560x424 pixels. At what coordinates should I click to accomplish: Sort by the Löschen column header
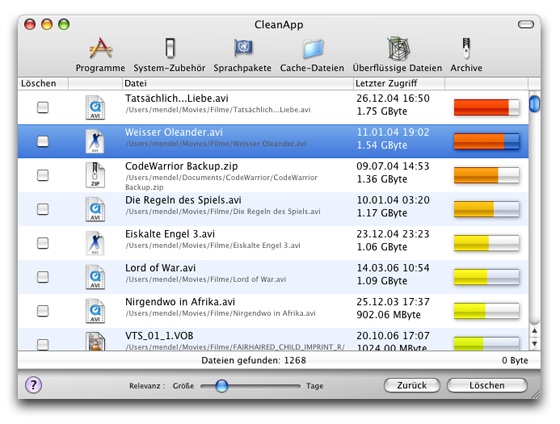coord(43,84)
